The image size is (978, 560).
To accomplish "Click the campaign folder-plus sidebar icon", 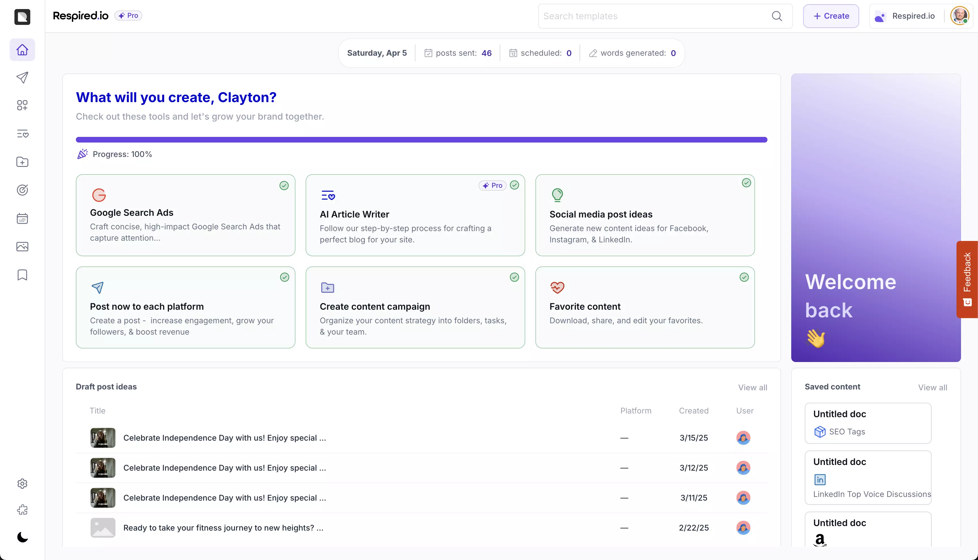I will click(x=22, y=162).
